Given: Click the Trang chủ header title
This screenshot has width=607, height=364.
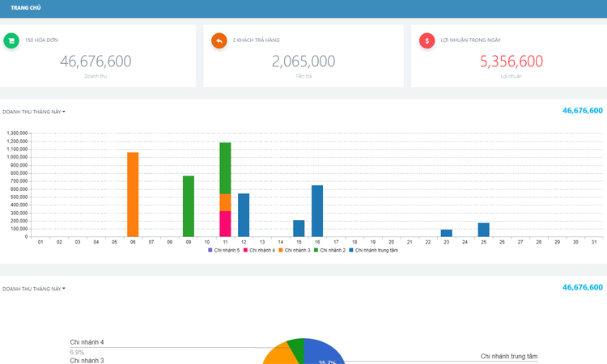Looking at the screenshot, I should 26,8.
